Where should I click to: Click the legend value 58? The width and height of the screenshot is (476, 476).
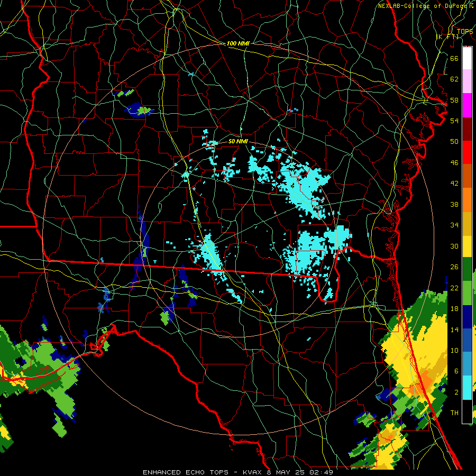(x=454, y=100)
